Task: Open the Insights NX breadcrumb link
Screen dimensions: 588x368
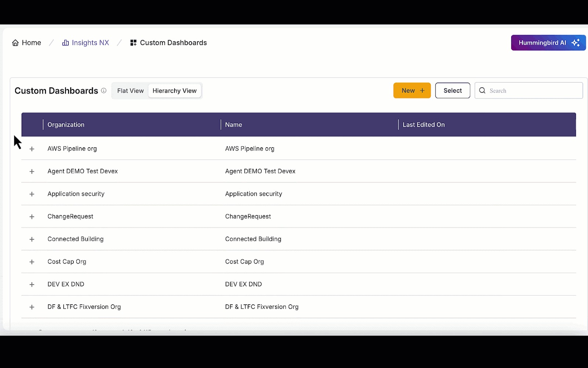Action: coord(90,43)
